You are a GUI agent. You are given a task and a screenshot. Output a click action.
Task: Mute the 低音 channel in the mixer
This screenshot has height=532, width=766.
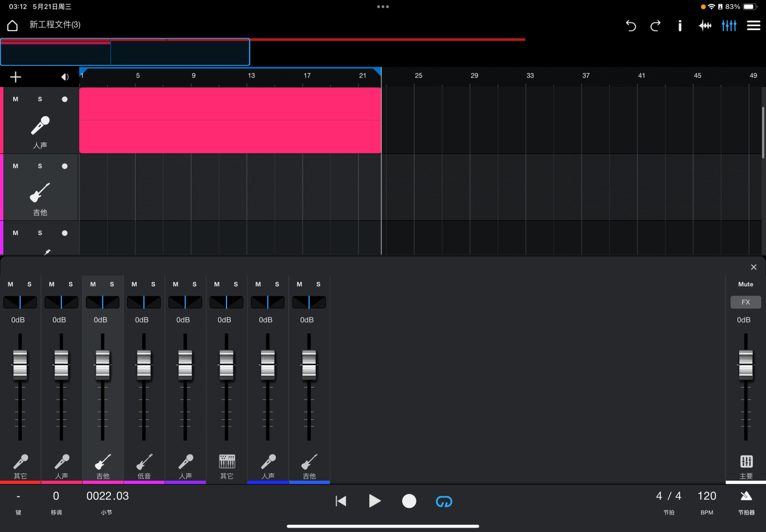click(134, 284)
